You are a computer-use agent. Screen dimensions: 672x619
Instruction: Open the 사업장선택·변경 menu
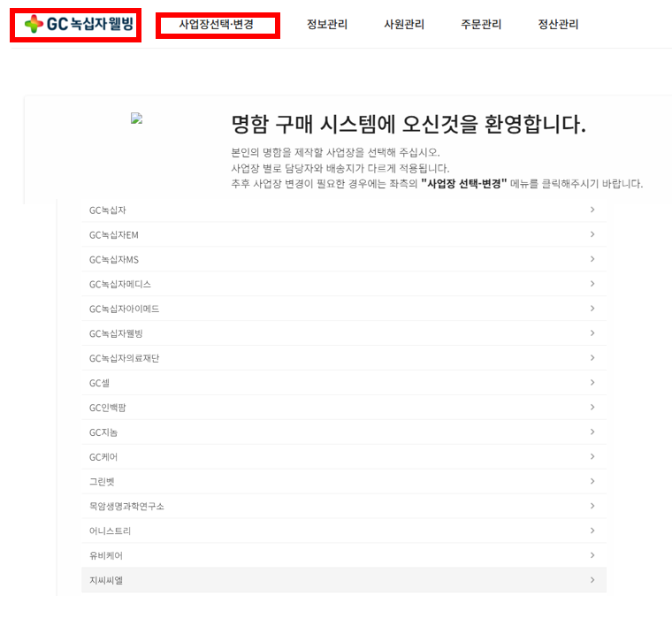point(217,25)
